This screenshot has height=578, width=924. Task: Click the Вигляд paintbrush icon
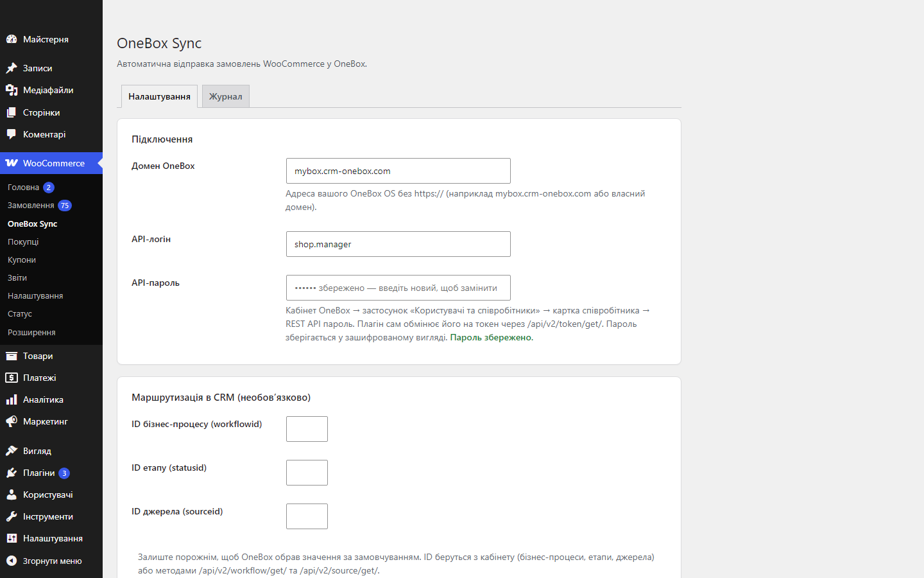12,451
